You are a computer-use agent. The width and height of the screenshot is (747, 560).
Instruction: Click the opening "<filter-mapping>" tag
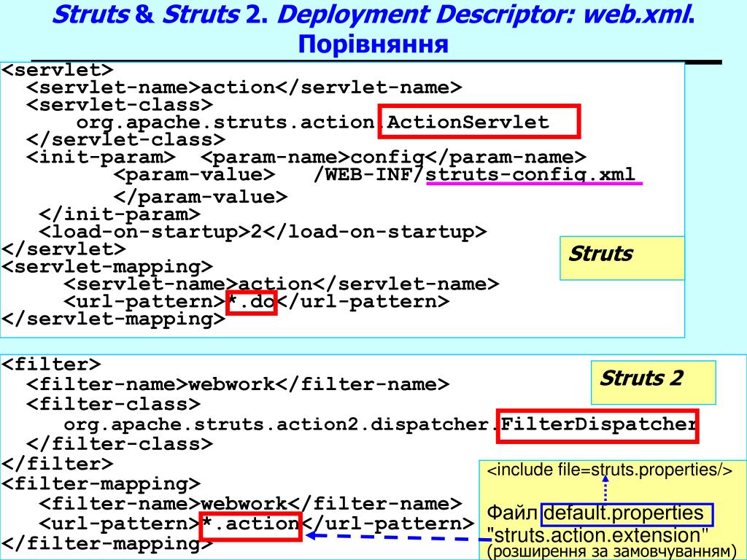point(101,484)
